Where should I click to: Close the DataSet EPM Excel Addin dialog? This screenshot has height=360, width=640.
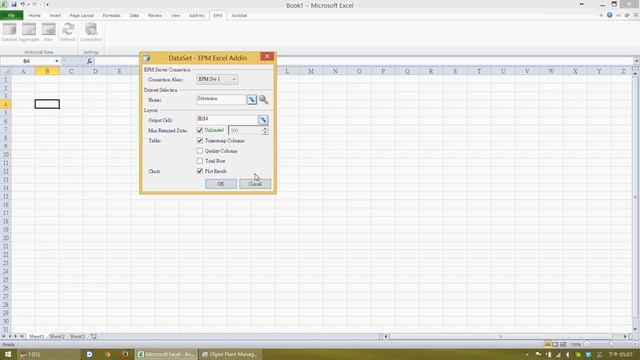[x=267, y=57]
